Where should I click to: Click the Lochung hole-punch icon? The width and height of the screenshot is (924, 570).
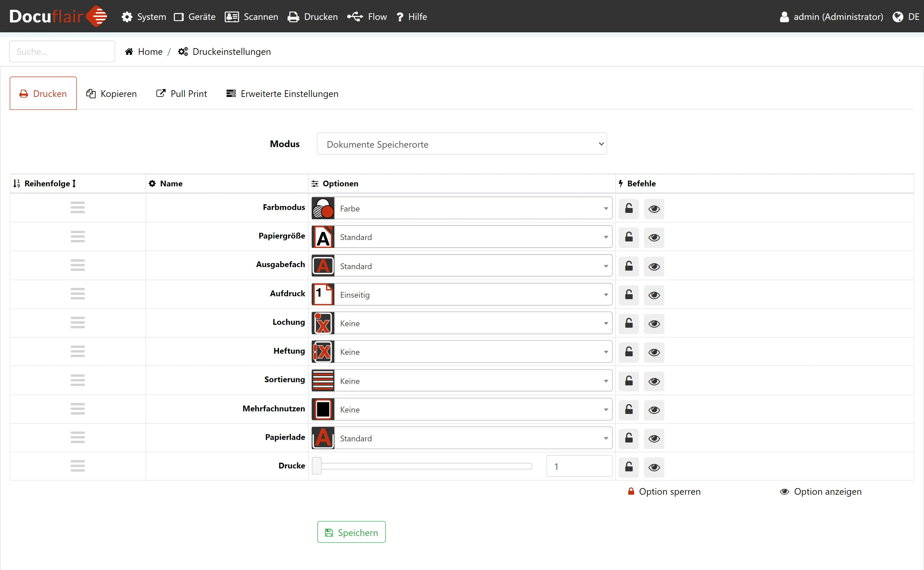[323, 323]
